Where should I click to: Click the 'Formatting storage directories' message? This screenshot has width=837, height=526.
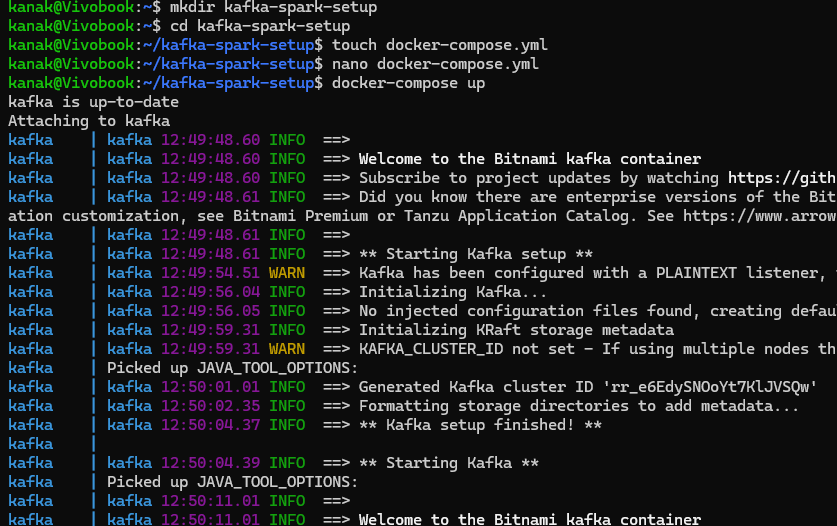click(x=579, y=406)
